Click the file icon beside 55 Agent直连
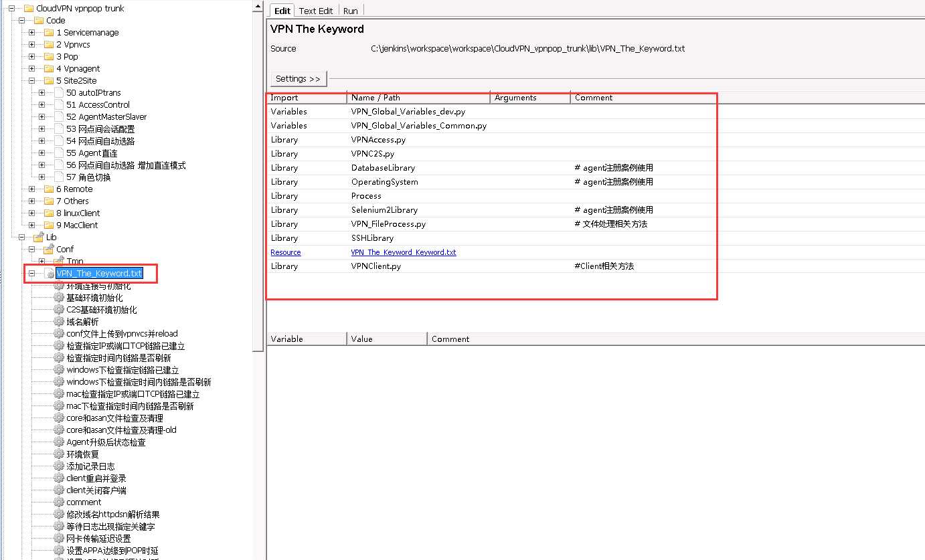 59,153
